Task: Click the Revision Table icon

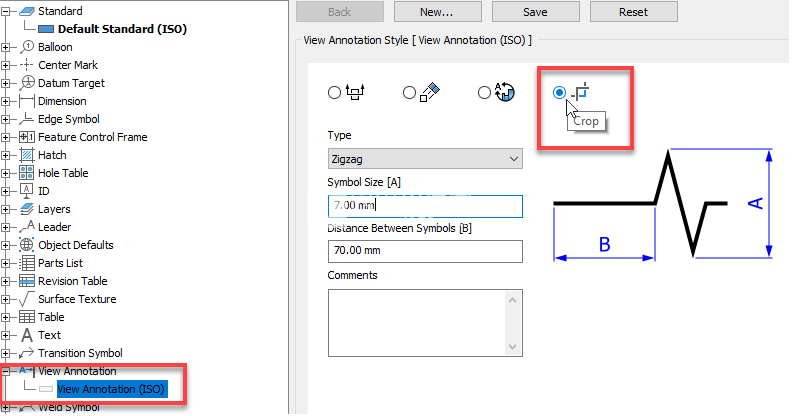Action: (27, 281)
